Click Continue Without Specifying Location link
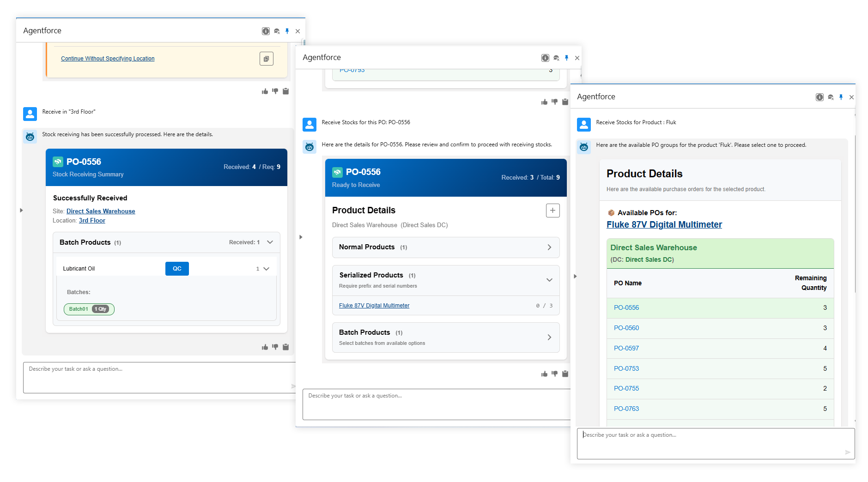 pos(108,59)
